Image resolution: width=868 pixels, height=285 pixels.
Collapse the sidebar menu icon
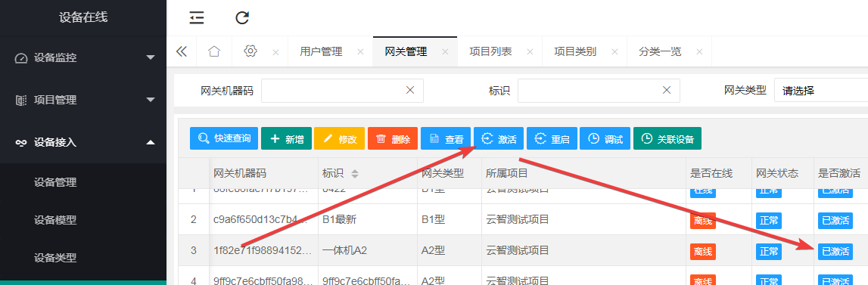(x=197, y=17)
